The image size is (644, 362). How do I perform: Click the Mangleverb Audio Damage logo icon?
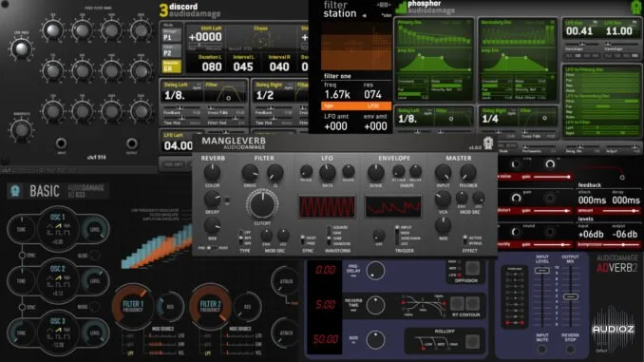487,143
